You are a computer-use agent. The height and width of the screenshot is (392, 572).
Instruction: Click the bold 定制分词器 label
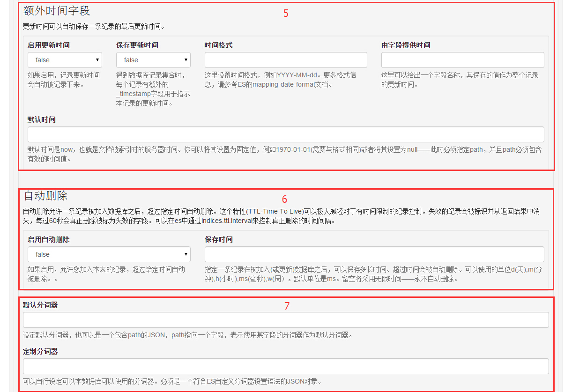(x=40, y=351)
